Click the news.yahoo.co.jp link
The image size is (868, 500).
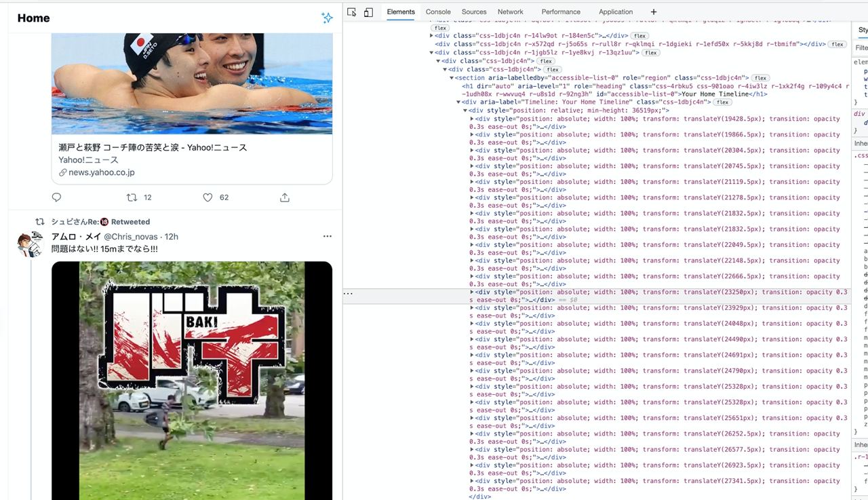pos(102,172)
